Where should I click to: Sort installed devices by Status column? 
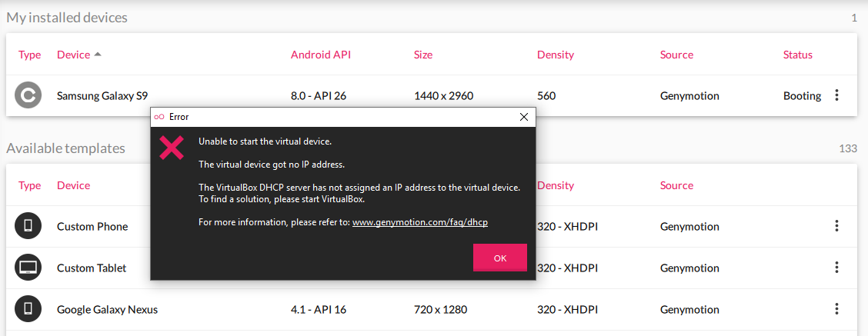pyautogui.click(x=797, y=55)
